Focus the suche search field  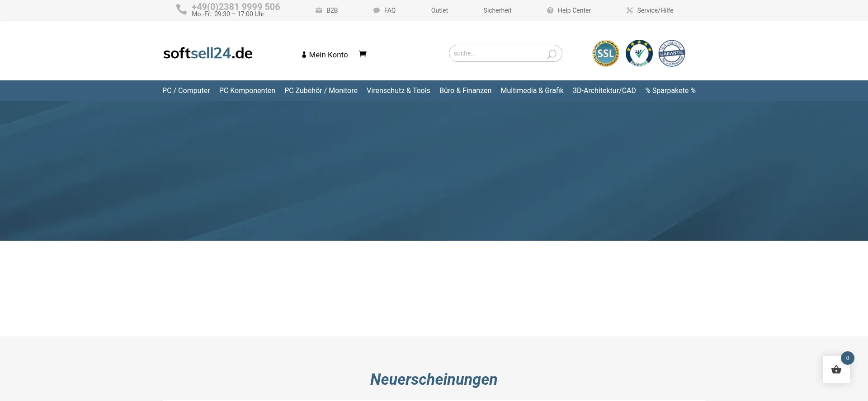click(x=497, y=53)
